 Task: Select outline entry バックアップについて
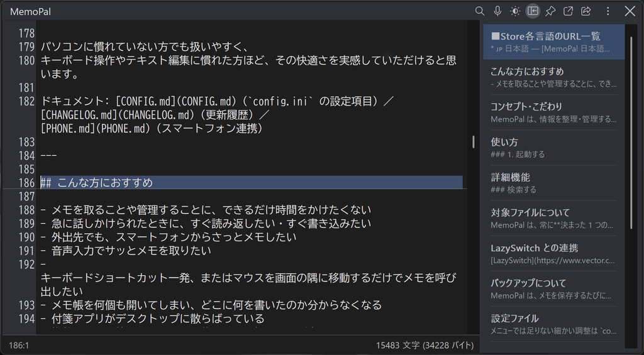pyautogui.click(x=553, y=289)
